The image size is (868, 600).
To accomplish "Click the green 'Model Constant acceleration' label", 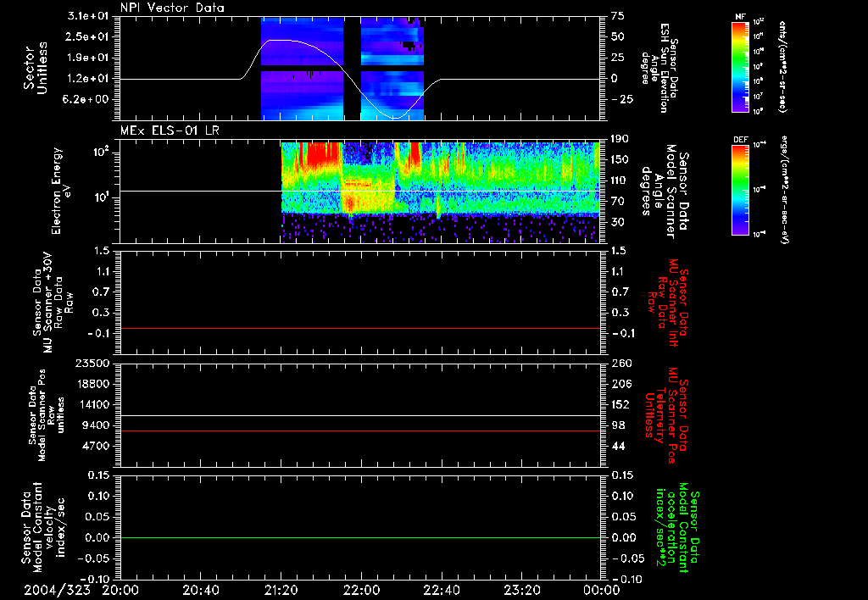I will pos(676,528).
